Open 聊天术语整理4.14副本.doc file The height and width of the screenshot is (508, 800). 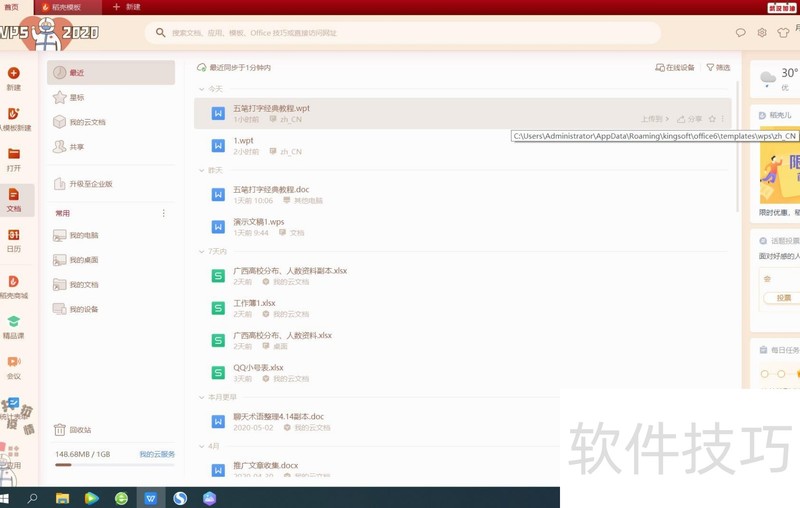tap(377, 422)
